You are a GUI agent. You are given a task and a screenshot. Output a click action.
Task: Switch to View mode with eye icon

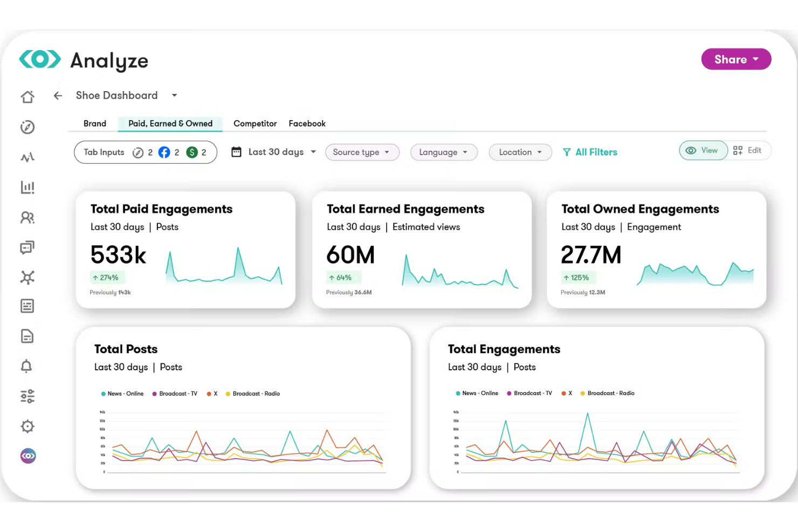703,150
